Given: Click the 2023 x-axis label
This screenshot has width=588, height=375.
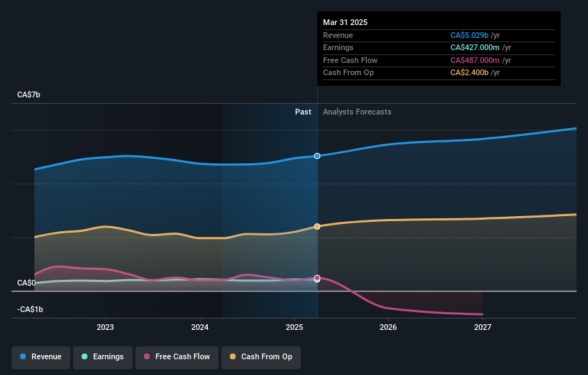Looking at the screenshot, I should point(105,328).
